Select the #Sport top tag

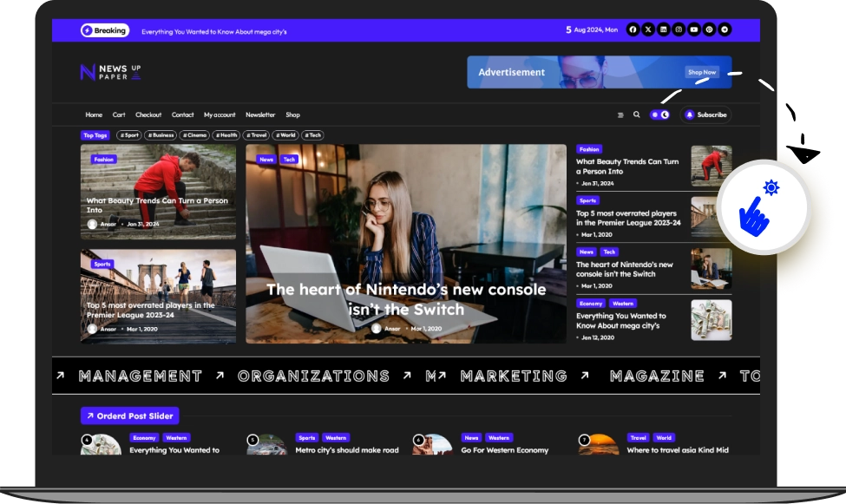coord(129,135)
